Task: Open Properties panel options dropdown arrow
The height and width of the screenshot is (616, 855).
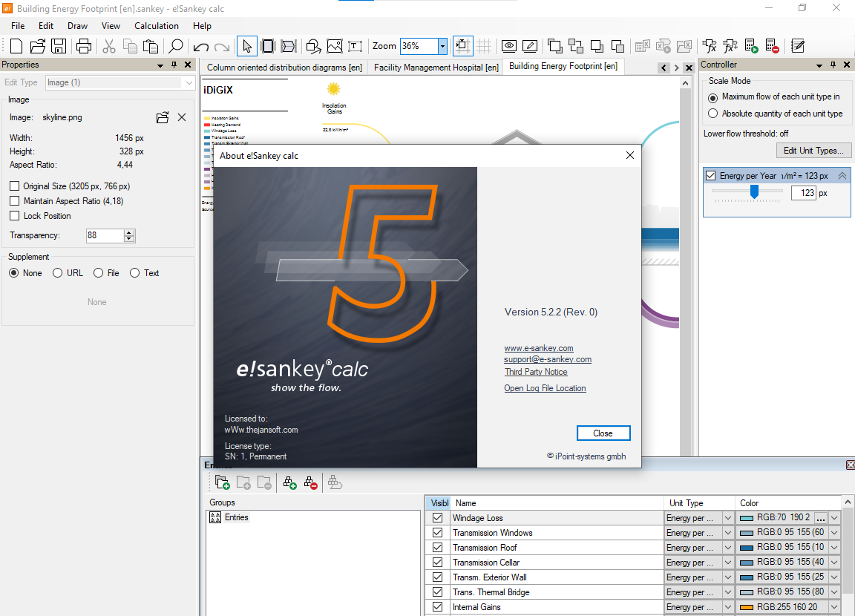Action: click(160, 65)
